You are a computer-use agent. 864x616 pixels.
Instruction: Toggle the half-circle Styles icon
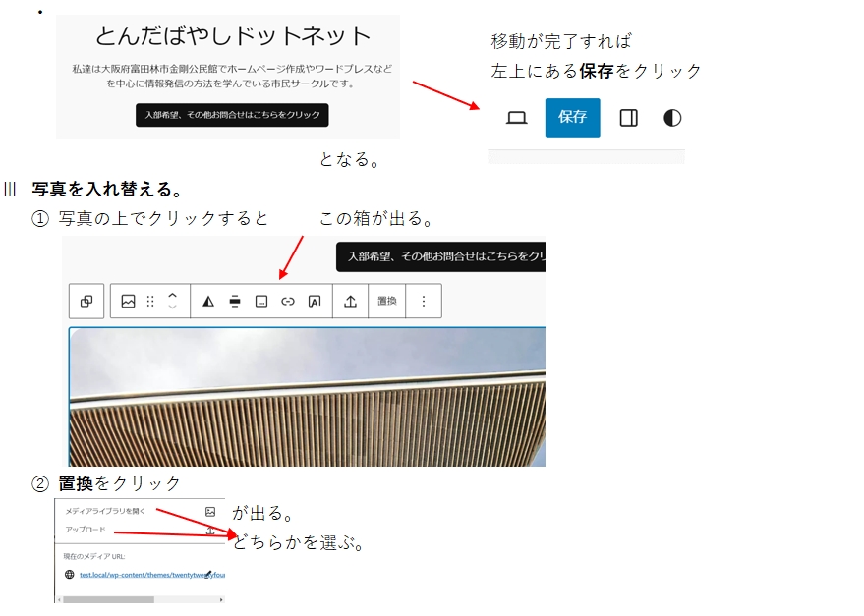tap(672, 118)
